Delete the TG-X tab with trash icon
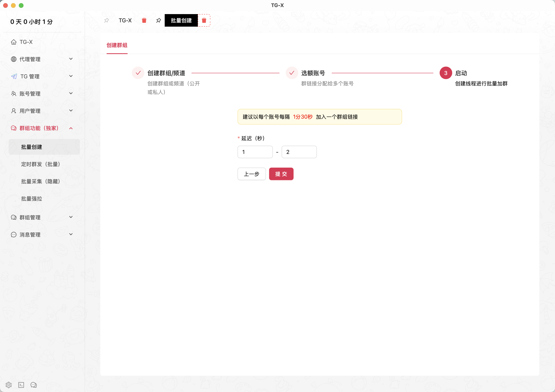 [x=144, y=21]
